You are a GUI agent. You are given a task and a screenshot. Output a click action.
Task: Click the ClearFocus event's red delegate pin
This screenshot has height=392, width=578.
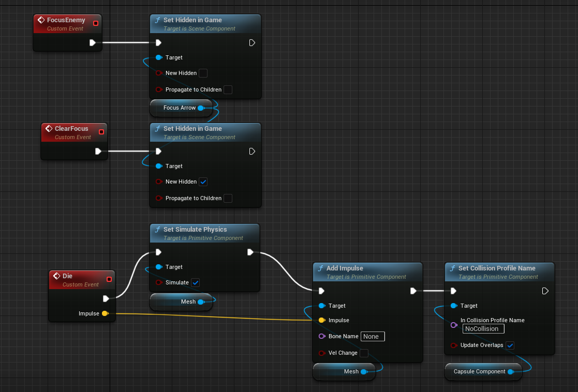(x=101, y=132)
